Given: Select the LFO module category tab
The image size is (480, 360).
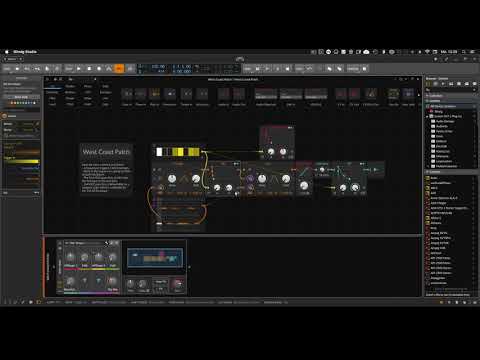Looking at the screenshot, I should 88,92.
